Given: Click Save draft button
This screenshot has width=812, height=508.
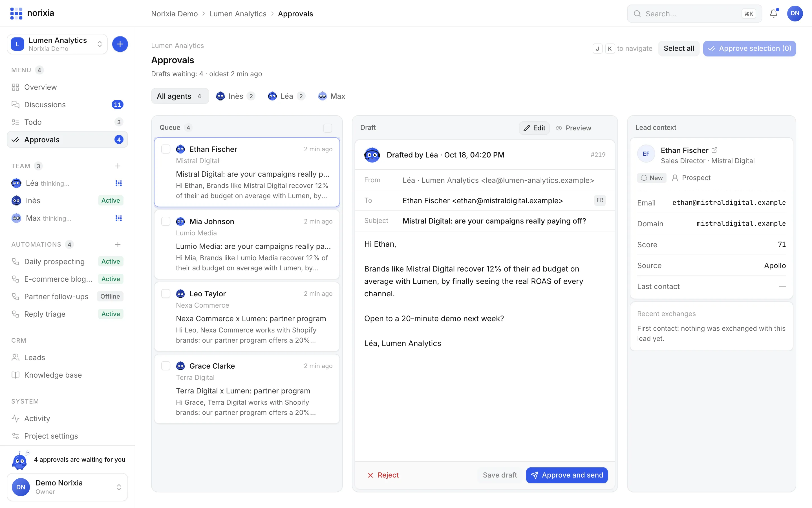Looking at the screenshot, I should (x=500, y=475).
